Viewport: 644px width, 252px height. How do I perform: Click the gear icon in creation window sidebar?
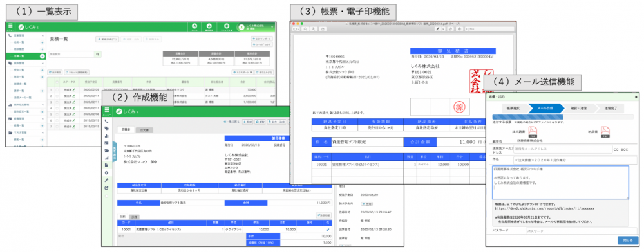(x=107, y=173)
